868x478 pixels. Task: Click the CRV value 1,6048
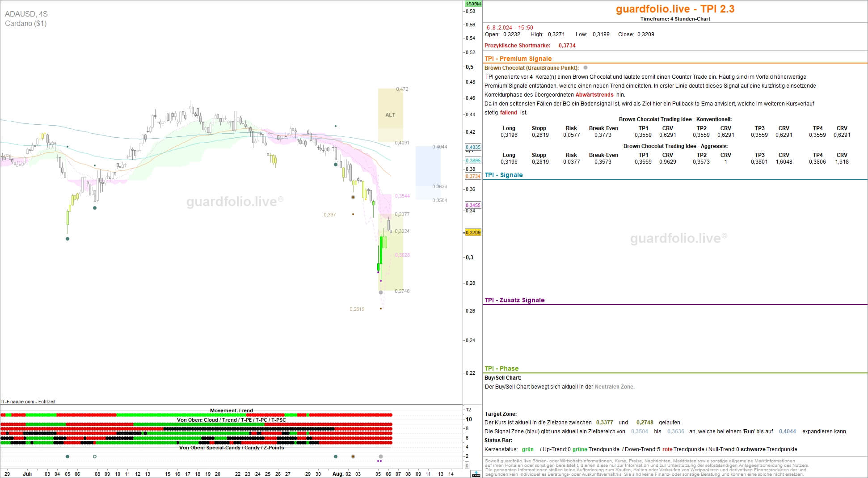[x=784, y=162]
